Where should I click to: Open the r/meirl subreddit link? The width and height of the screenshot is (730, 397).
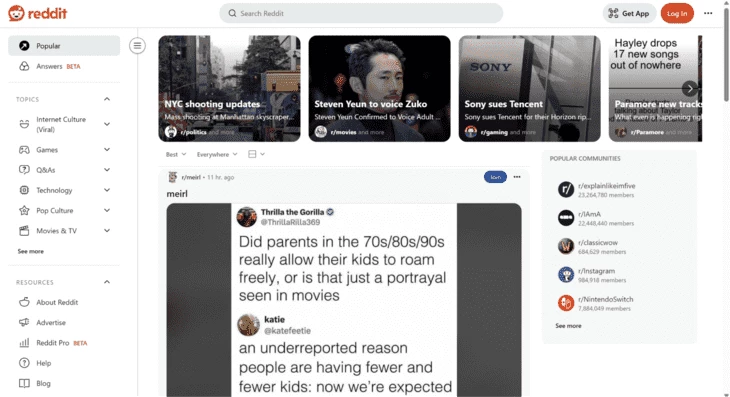pos(191,177)
